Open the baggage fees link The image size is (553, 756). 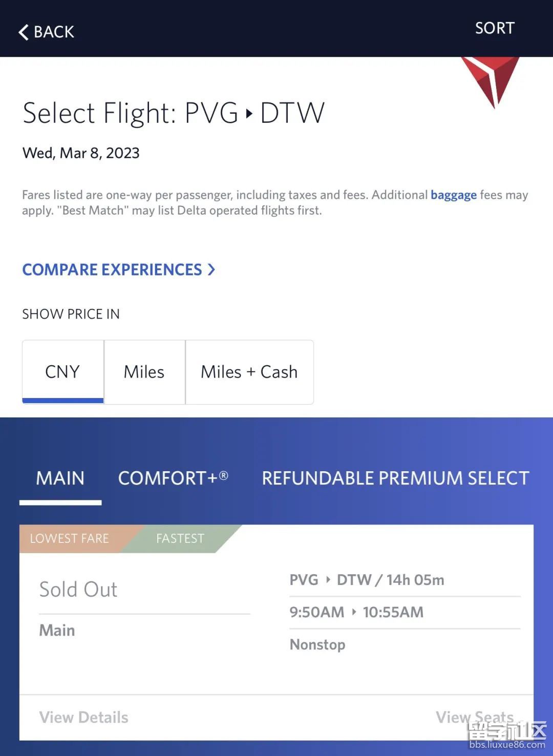tap(453, 195)
